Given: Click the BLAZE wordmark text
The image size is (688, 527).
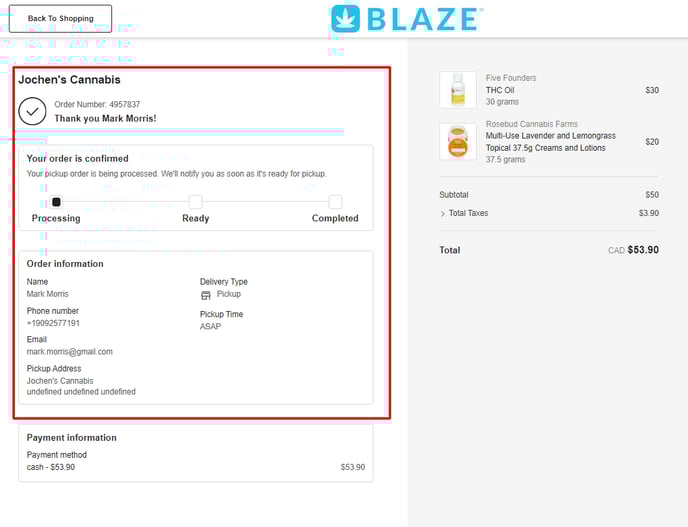Looking at the screenshot, I should 423,19.
